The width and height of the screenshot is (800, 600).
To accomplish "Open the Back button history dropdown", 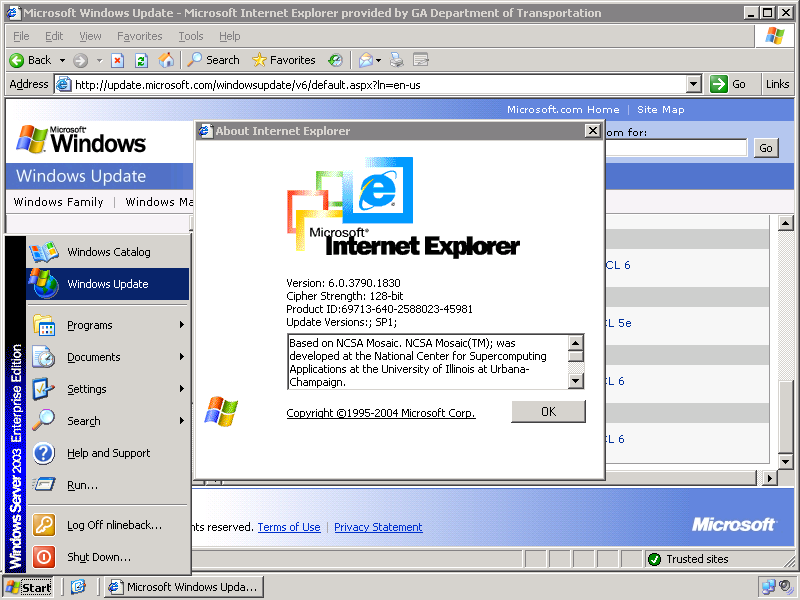I will [62, 60].
